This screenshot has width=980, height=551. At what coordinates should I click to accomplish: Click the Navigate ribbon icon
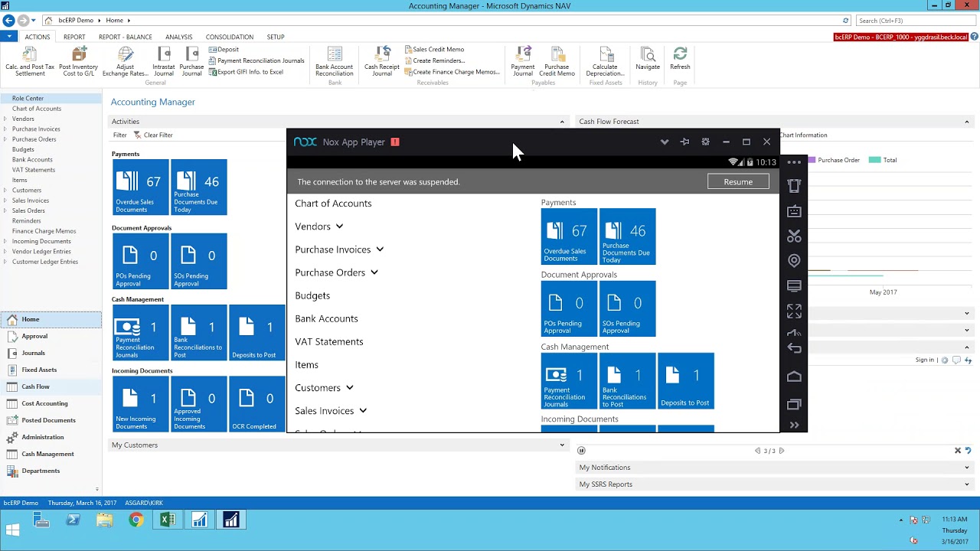[648, 58]
